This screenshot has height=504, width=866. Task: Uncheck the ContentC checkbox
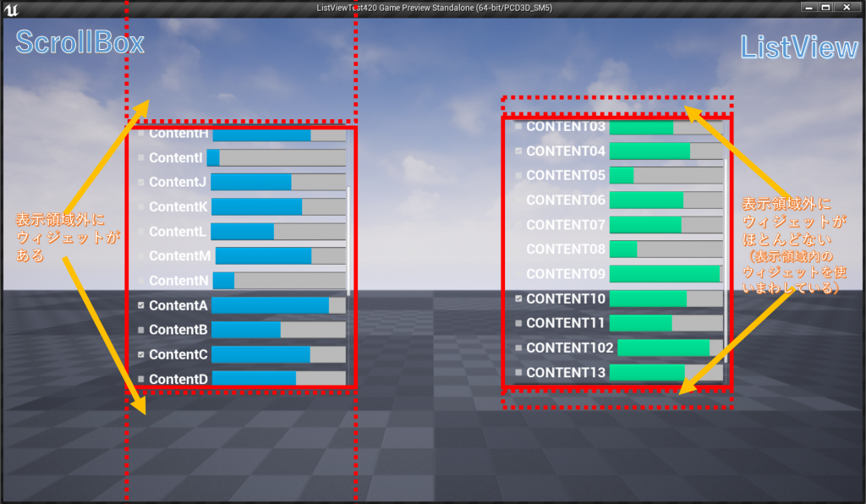click(141, 354)
